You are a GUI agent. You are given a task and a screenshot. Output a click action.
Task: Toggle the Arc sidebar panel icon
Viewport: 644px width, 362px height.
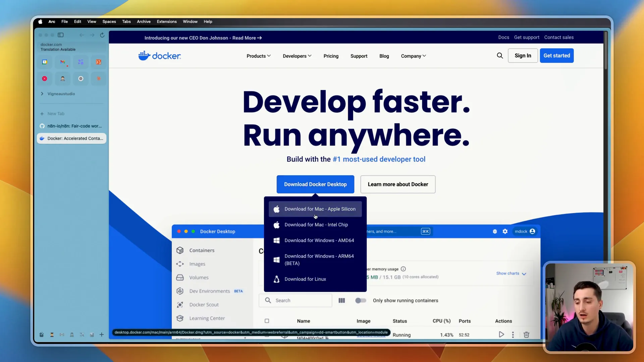[x=61, y=35]
